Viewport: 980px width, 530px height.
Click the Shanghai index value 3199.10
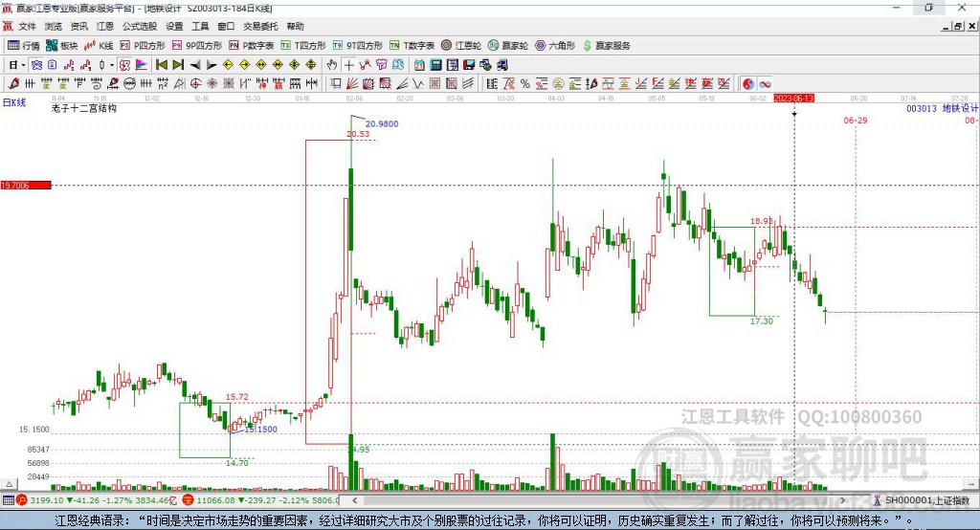click(47, 500)
